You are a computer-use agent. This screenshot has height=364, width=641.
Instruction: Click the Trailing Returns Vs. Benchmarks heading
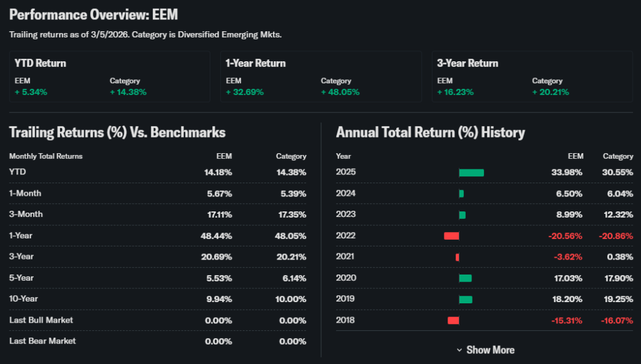pyautogui.click(x=117, y=132)
